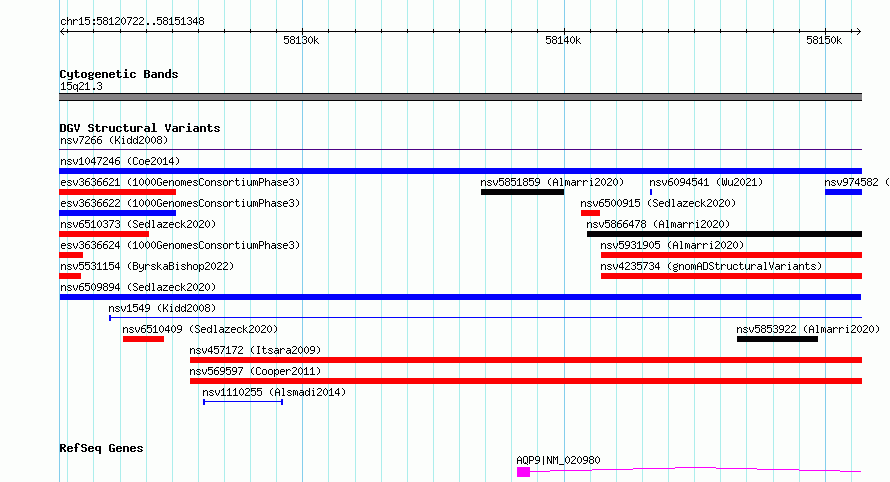Click the chr15:58120722..58151348 coordinates text
This screenshot has width=890, height=482.
(132, 22)
